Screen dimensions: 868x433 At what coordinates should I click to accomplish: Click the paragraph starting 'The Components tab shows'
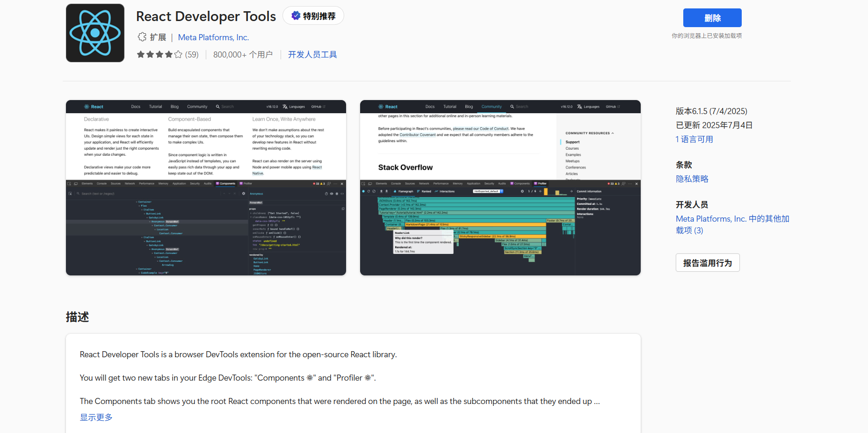point(340,401)
